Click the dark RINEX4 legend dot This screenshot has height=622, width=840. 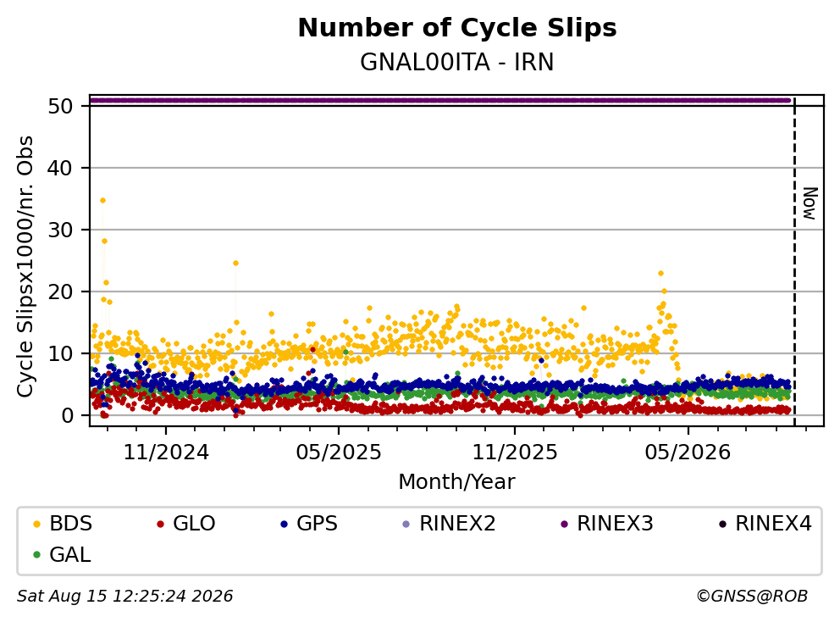tap(722, 524)
